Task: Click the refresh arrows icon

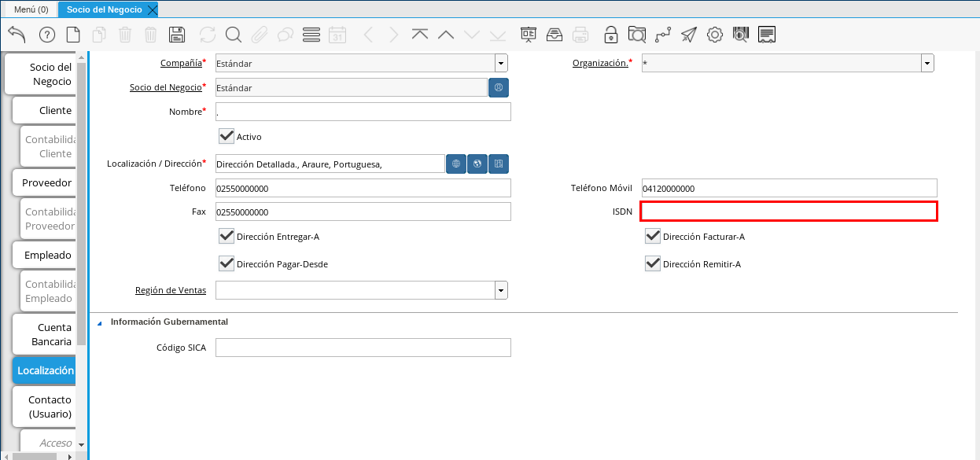Action: (208, 35)
